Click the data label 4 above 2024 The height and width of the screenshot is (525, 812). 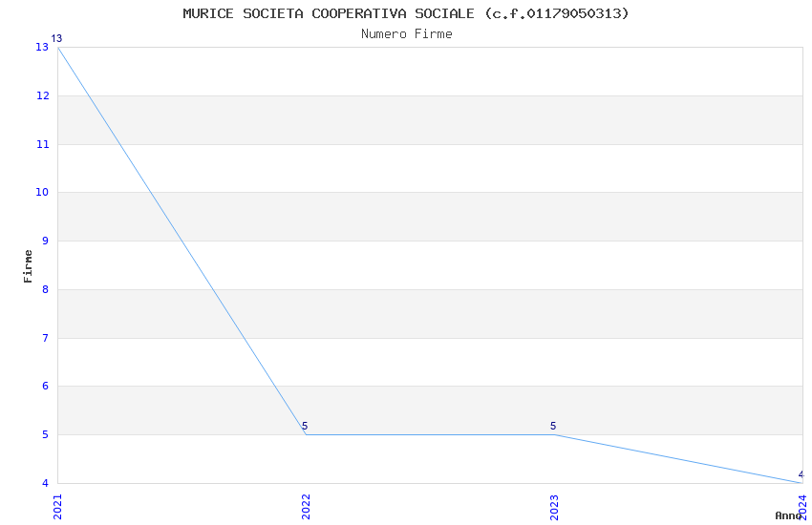[801, 474]
